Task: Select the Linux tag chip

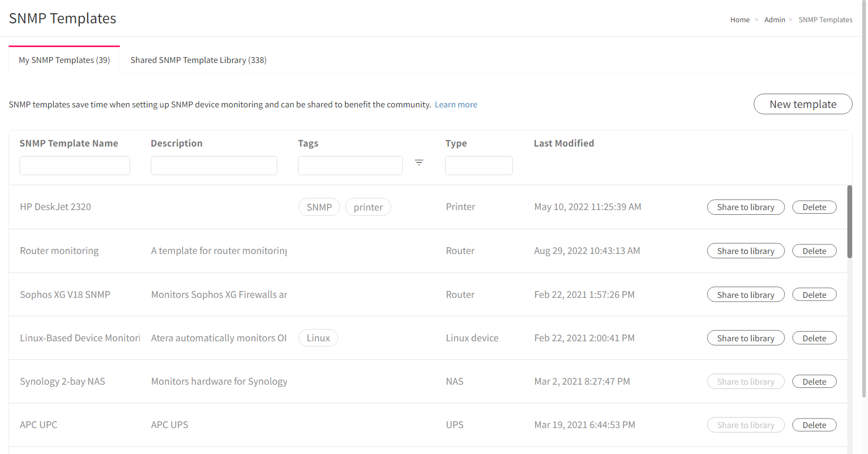Action: [x=318, y=338]
